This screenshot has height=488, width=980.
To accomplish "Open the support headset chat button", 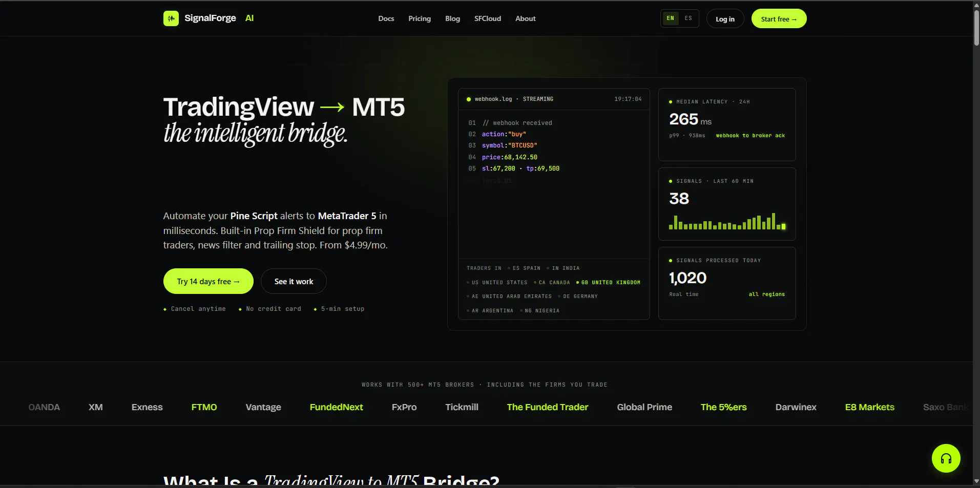I will click(x=946, y=458).
